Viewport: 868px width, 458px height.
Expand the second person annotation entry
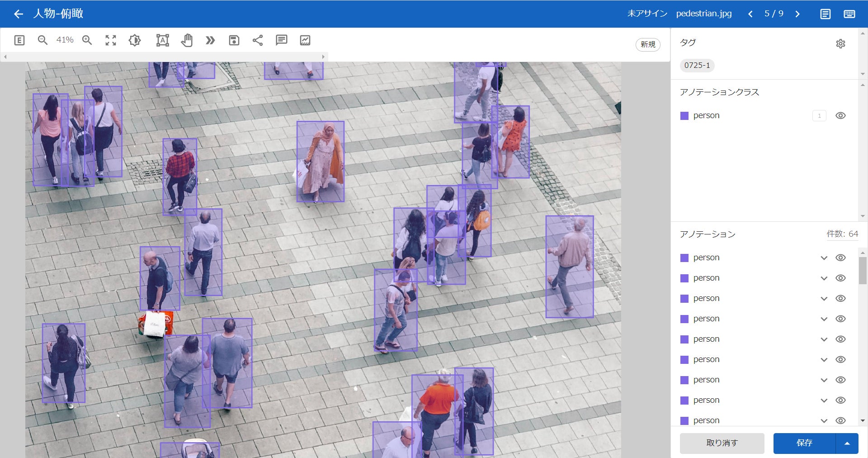[x=824, y=278]
